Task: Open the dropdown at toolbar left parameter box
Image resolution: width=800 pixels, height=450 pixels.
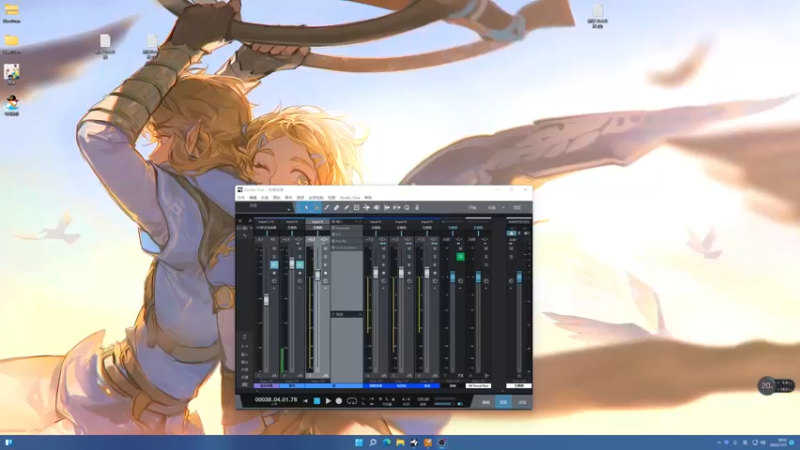Action: (x=288, y=208)
